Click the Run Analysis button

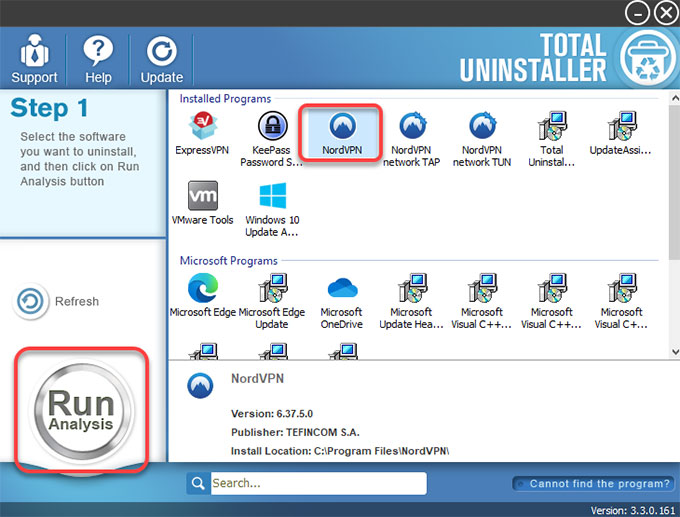pos(81,410)
